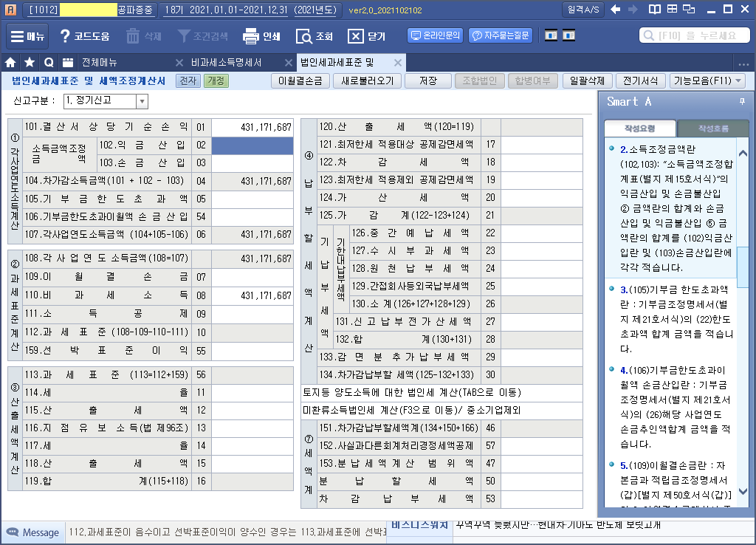Viewport: 756px width, 545px height.
Task: Click the 114.세율 field
Action: click(x=252, y=393)
